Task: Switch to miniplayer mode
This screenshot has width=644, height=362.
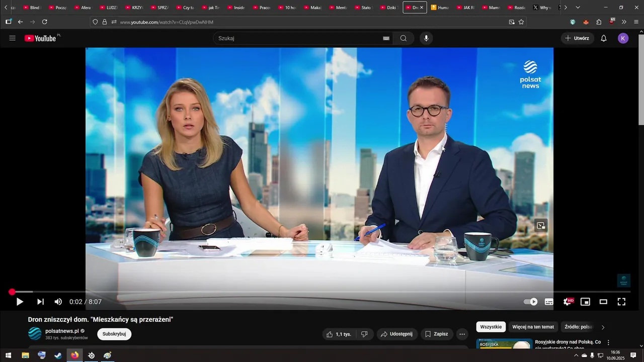Action: (585, 302)
